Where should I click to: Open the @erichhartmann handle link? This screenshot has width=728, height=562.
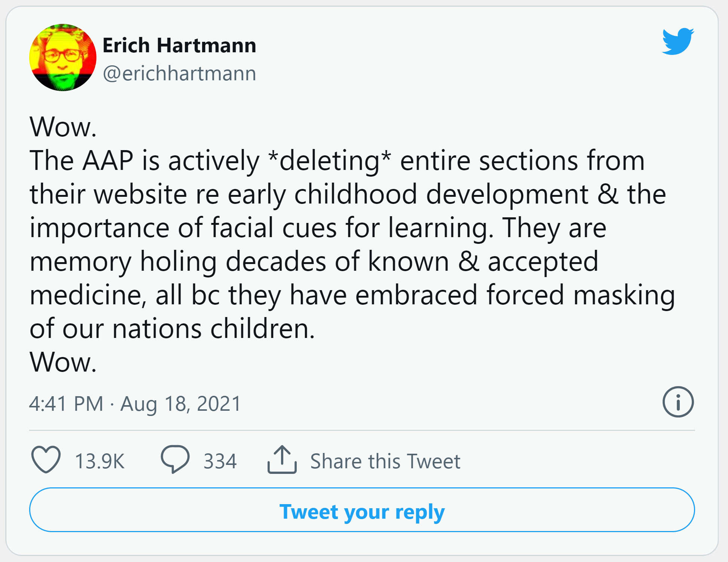pyautogui.click(x=179, y=73)
